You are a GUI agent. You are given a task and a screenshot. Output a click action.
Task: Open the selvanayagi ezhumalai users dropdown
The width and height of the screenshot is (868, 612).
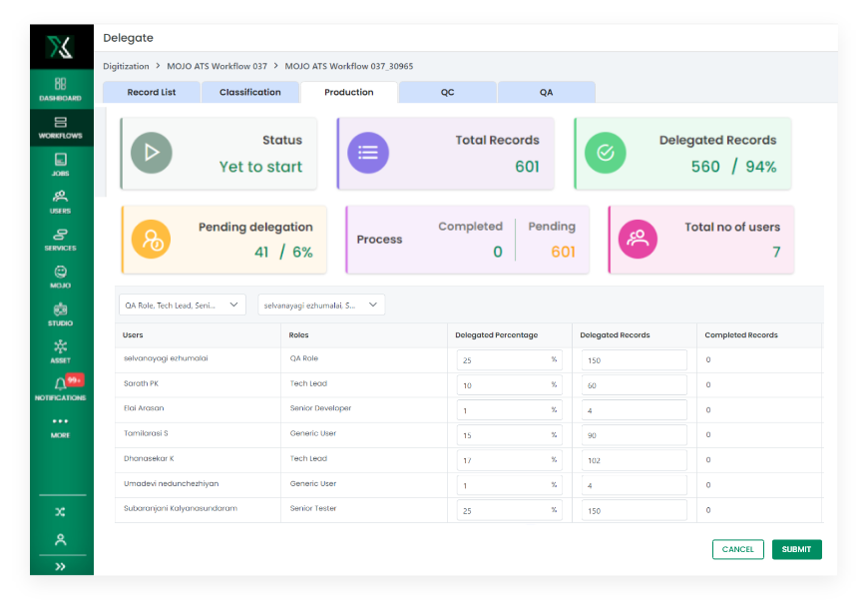coord(319,305)
